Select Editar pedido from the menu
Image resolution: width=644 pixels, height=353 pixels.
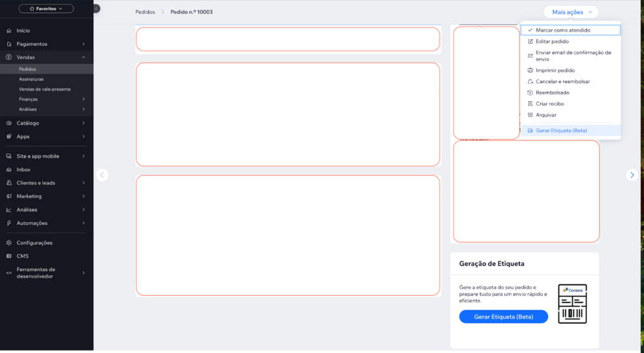(570, 42)
